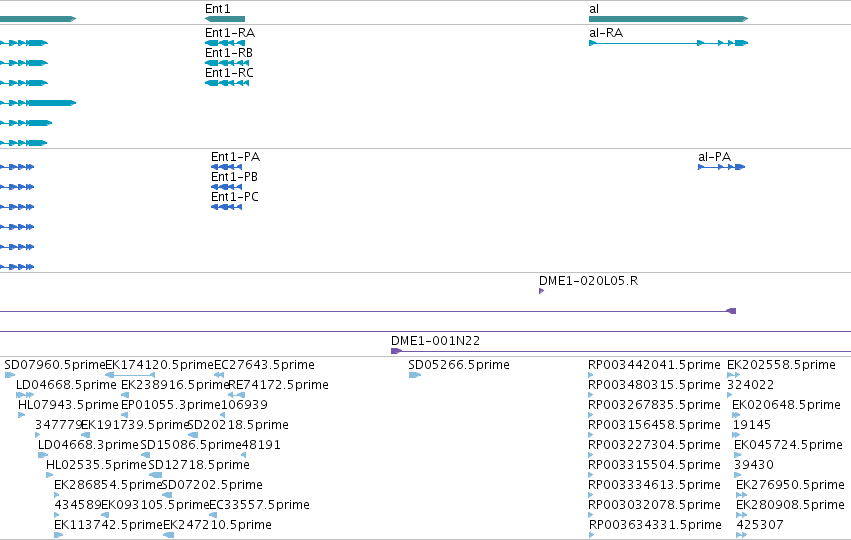Select EST LD04668.3prime
Image resolution: width=851 pixels, height=540 pixels.
[x=88, y=445]
